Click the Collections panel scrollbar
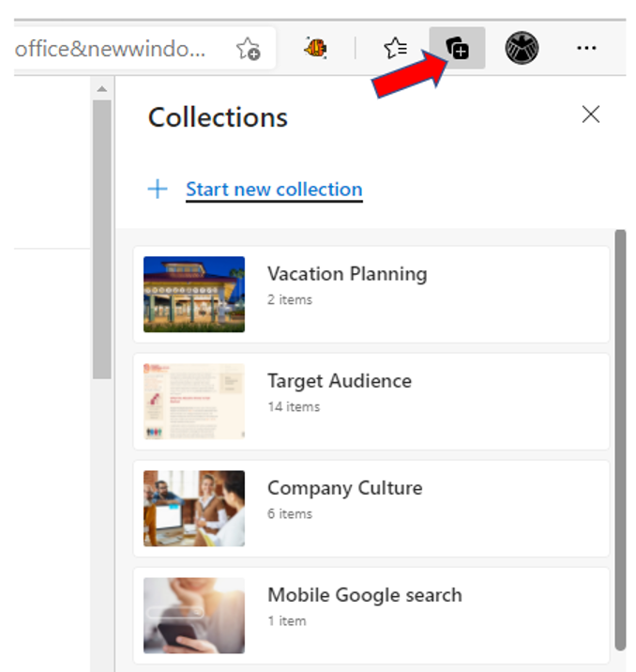This screenshot has height=672, width=636. pos(619,432)
